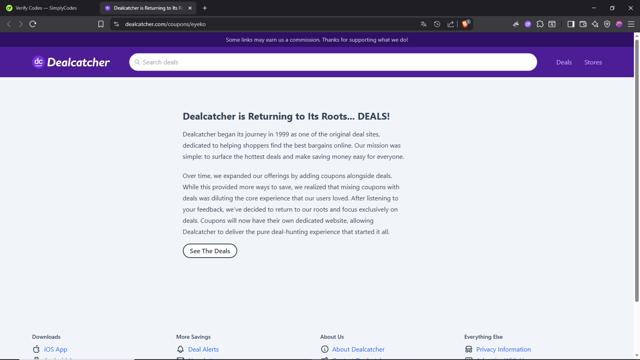Share this page icon

pos(451,24)
